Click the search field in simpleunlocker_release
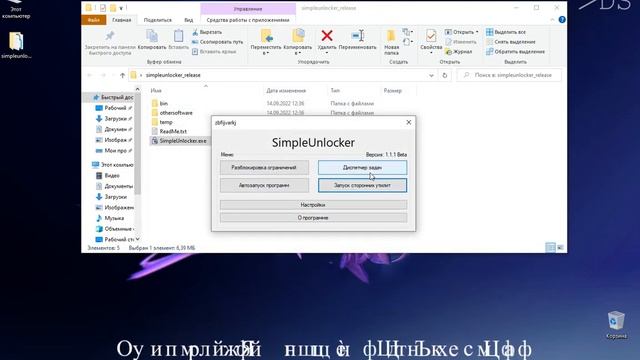 click(509, 75)
